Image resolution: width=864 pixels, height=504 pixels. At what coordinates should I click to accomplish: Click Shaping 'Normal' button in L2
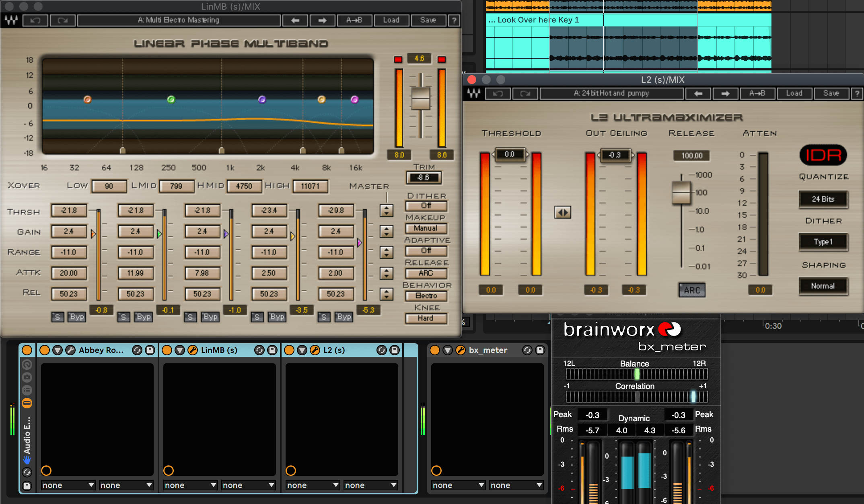[x=823, y=286]
